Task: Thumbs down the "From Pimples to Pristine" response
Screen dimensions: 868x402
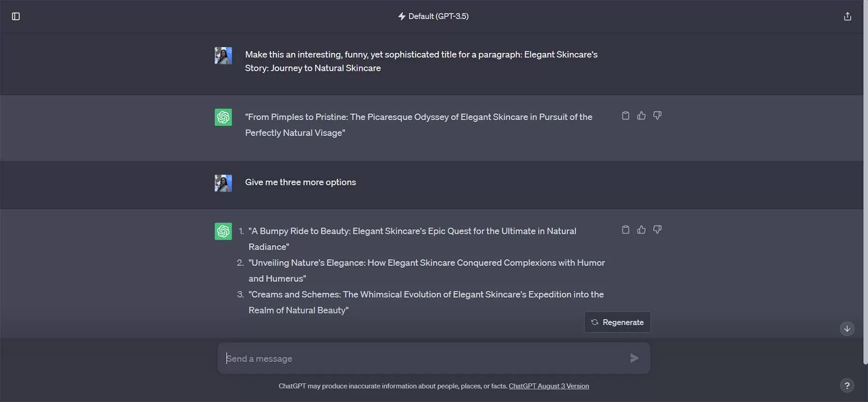Action: click(657, 116)
